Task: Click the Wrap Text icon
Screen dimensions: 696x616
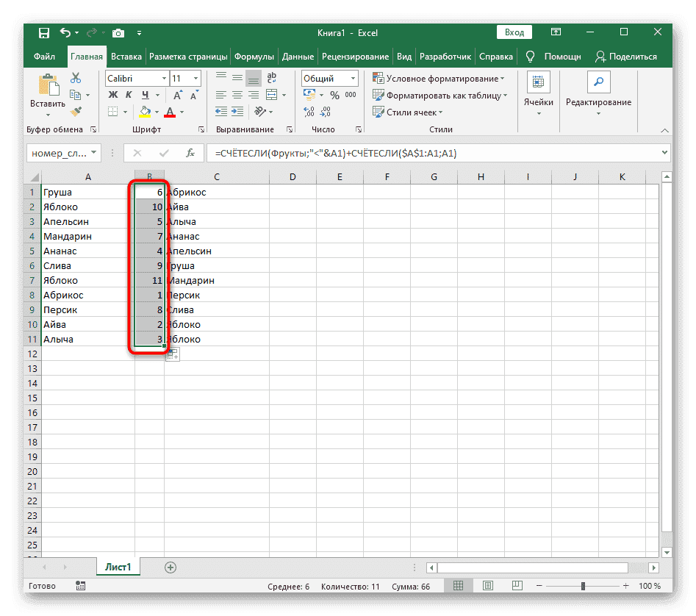Action: [x=272, y=79]
